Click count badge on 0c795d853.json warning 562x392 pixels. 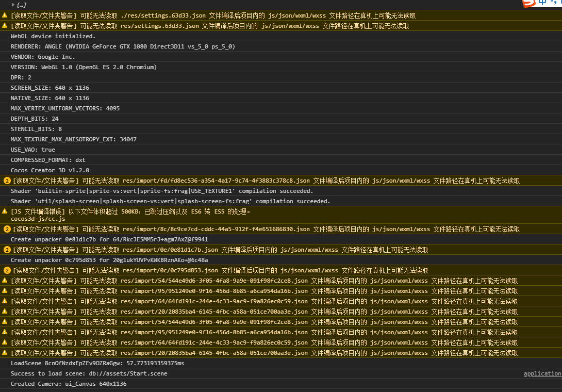7,270
